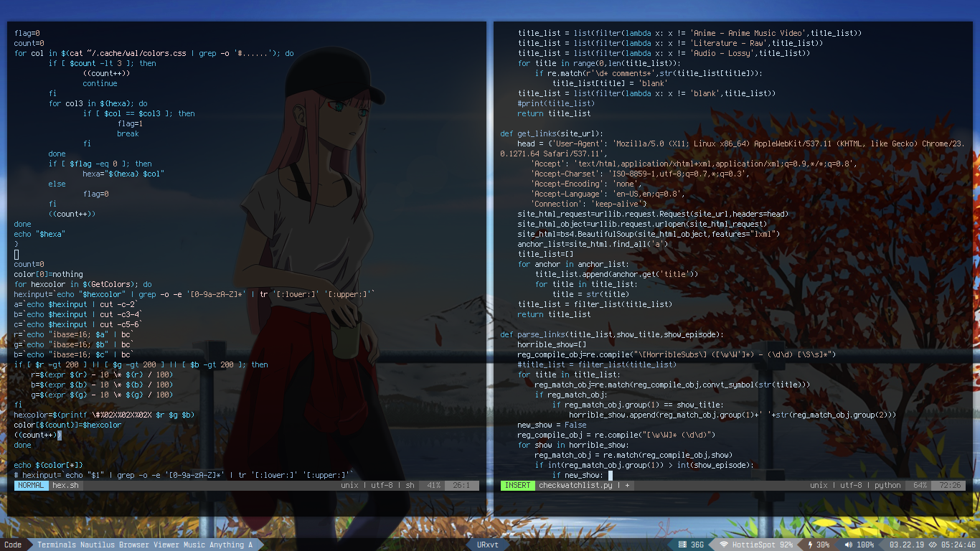
Task: Click the 'break' line in hex.sh
Action: [128, 133]
